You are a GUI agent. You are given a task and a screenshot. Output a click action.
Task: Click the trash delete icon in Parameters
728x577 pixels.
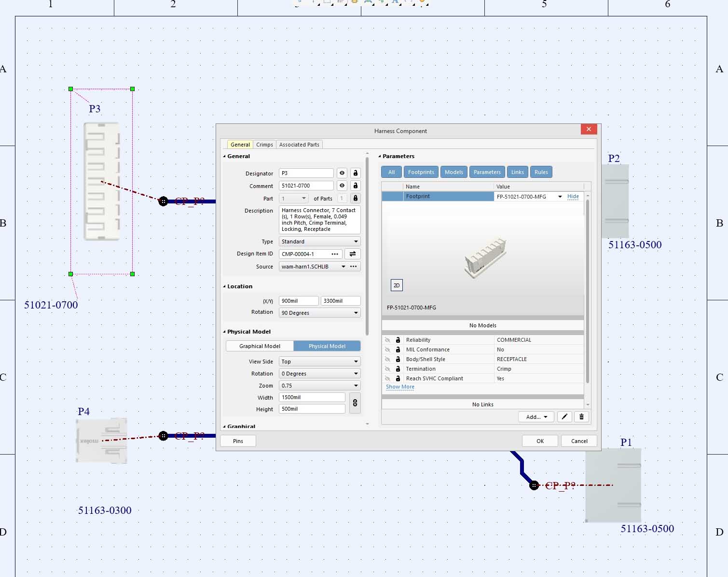pos(582,417)
